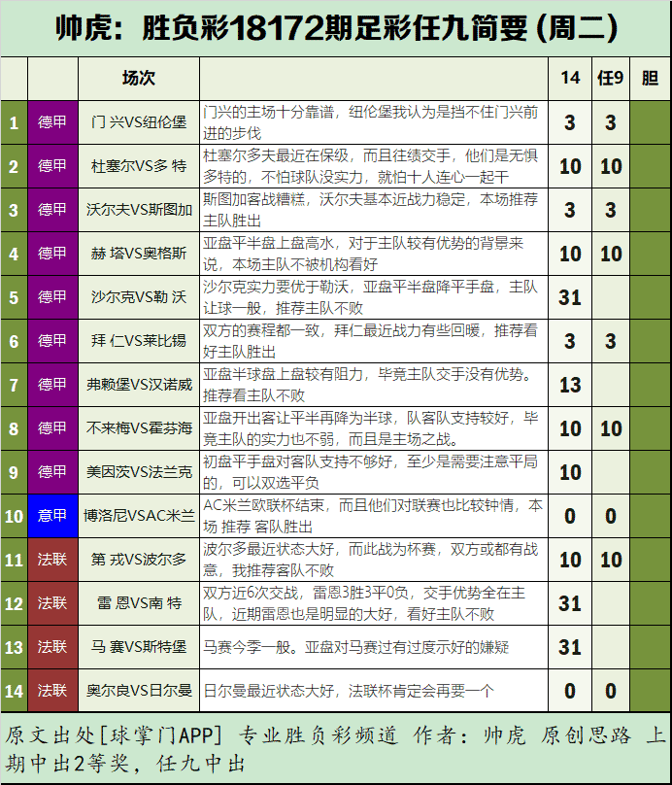Click the analysis text 马赛今季一般
Screen dimensions: 672x785
click(247, 647)
